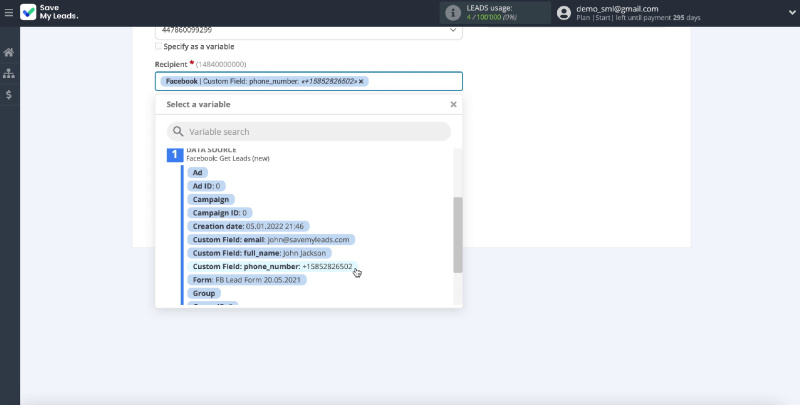Click the Recipient field label
Image resolution: width=800 pixels, height=405 pixels.
[171, 64]
